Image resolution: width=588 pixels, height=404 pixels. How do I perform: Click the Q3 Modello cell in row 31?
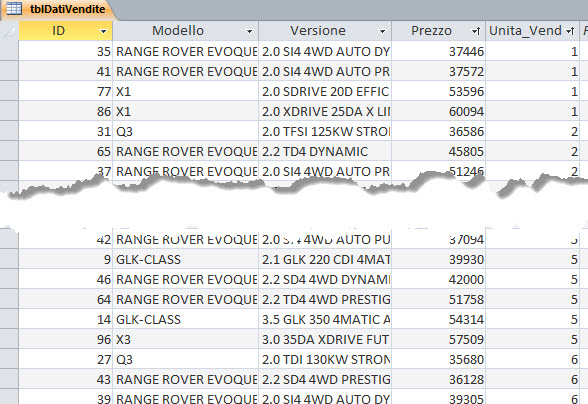[186, 131]
